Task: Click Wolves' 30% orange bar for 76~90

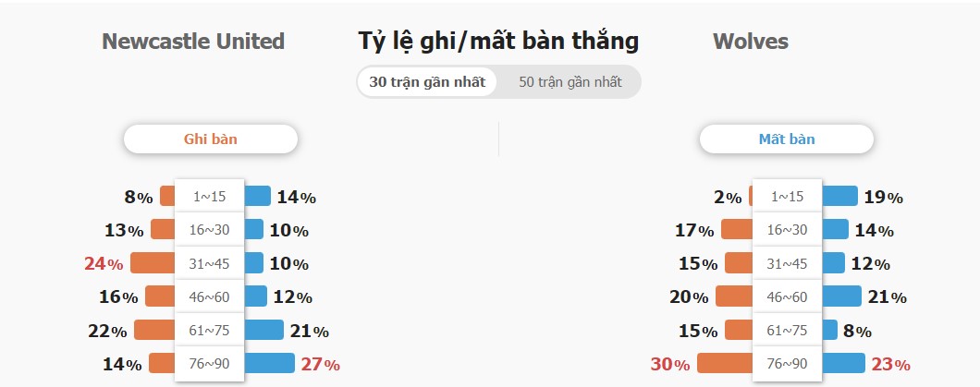Action: point(725,363)
